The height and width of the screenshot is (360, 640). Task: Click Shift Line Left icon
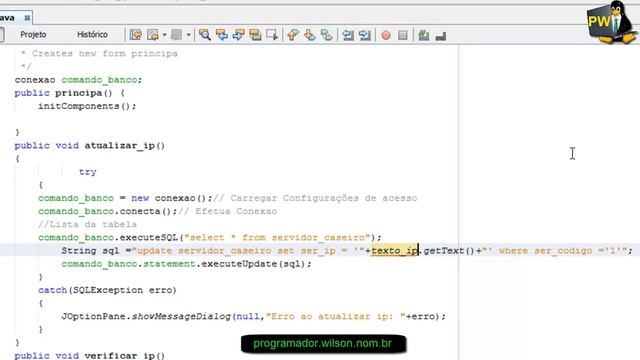pyautogui.click(x=348, y=35)
